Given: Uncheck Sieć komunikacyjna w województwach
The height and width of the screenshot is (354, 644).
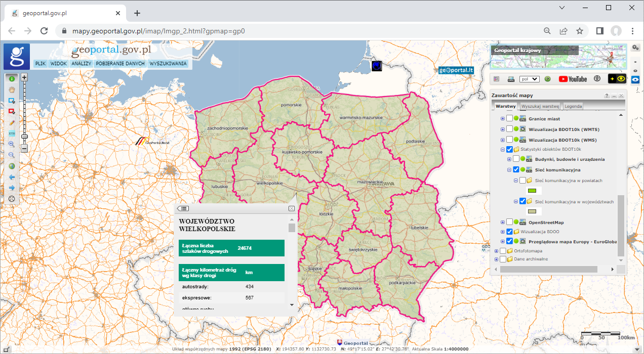Looking at the screenshot, I should [x=522, y=201].
